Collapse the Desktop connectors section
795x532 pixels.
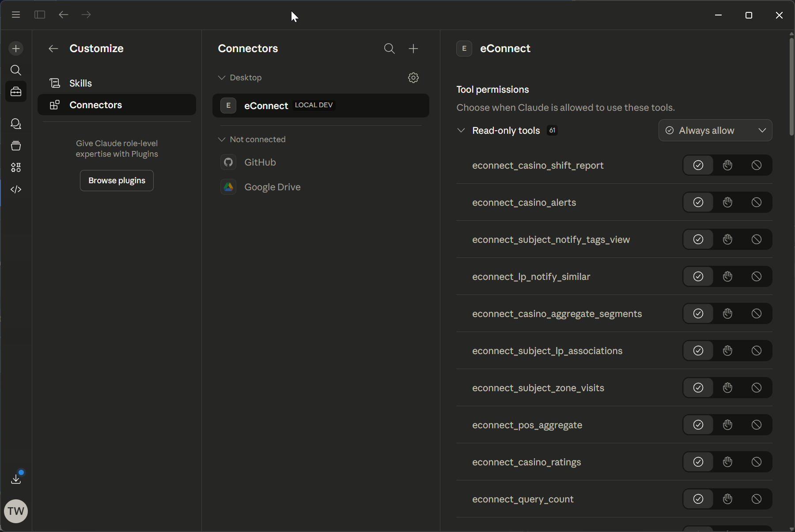(x=221, y=78)
